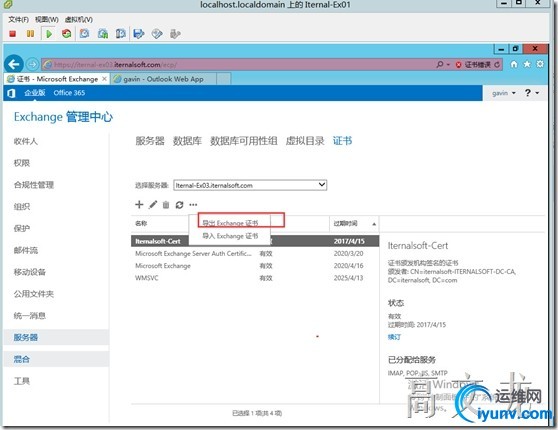Click the floppy connect toolbar icon
The image size is (558, 430).
tap(139, 34)
